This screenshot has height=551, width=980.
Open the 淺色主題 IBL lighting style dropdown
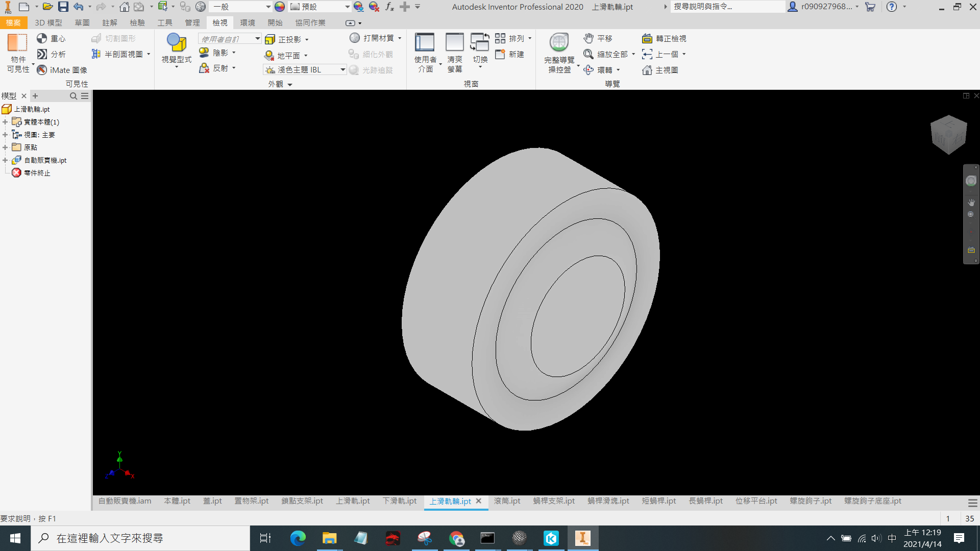[342, 70]
